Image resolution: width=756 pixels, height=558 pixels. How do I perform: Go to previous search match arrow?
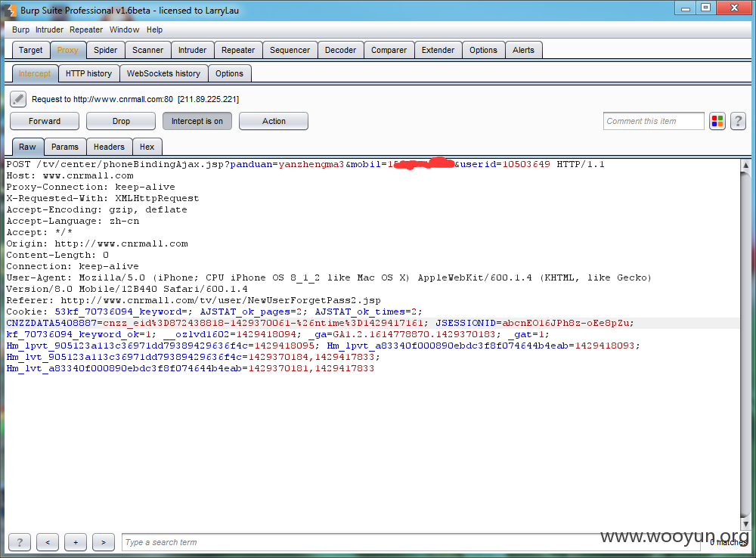pos(47,542)
